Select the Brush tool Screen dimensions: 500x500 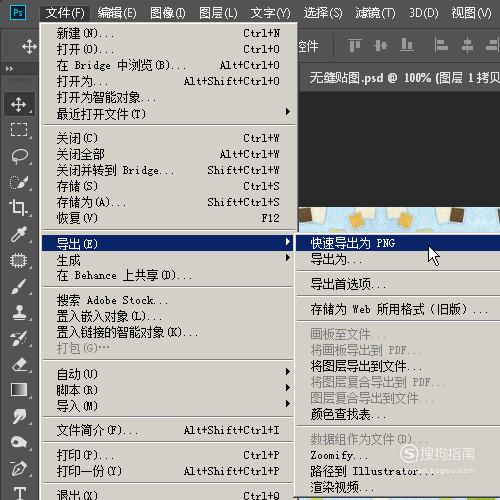click(19, 286)
